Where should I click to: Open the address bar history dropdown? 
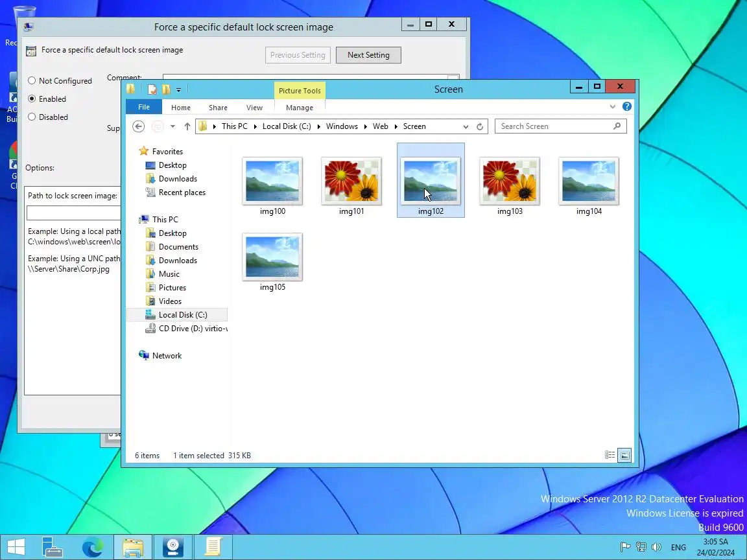tap(466, 126)
